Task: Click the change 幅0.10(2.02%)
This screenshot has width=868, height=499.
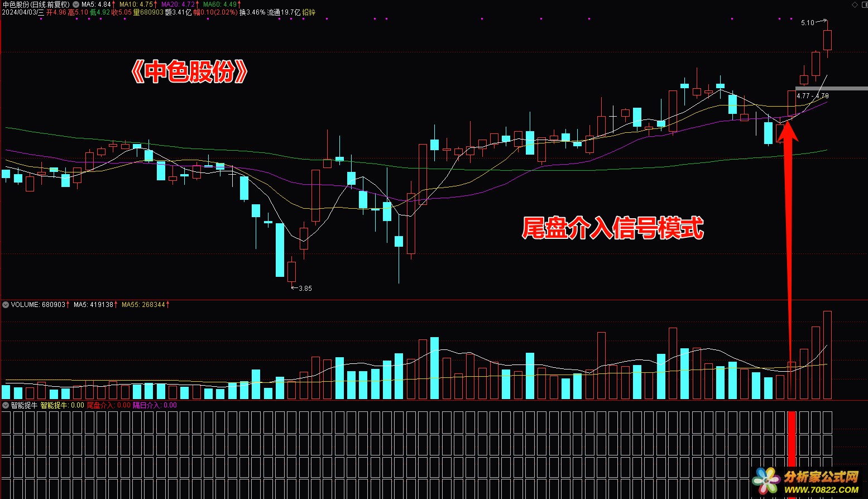Action: coord(215,12)
